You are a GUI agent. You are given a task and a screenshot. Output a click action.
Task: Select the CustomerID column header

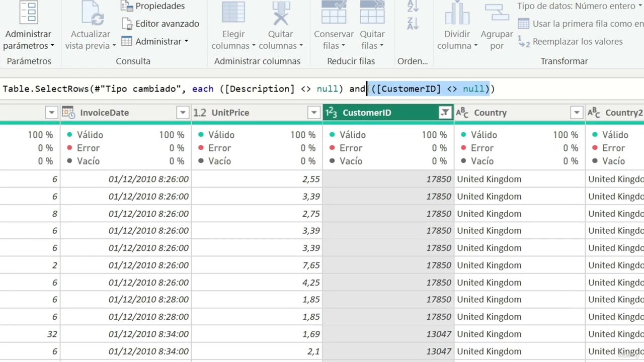(388, 113)
